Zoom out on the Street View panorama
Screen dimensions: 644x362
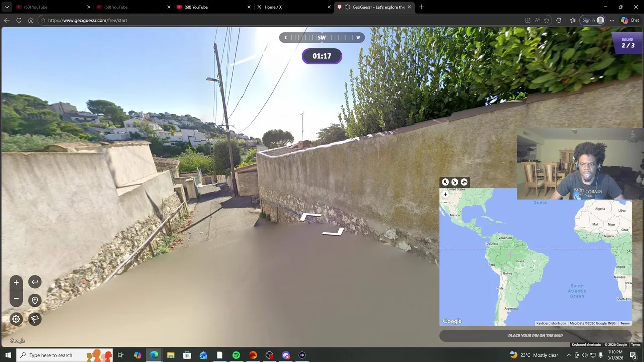16,299
